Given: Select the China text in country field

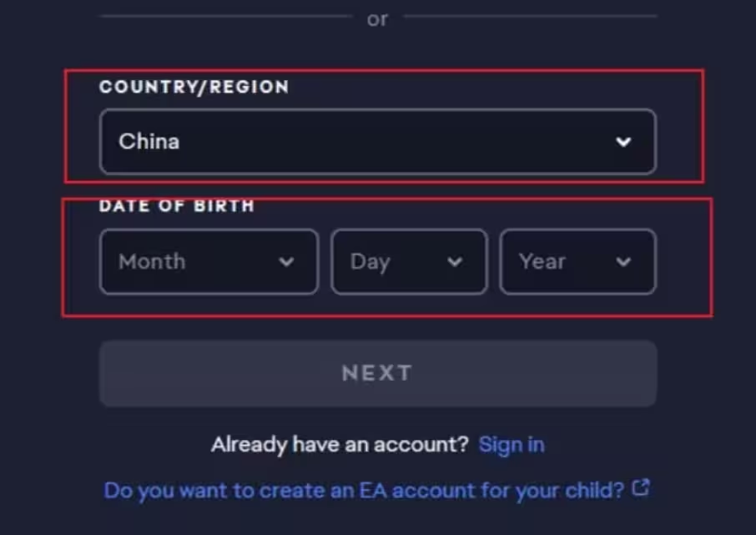Looking at the screenshot, I should (149, 141).
